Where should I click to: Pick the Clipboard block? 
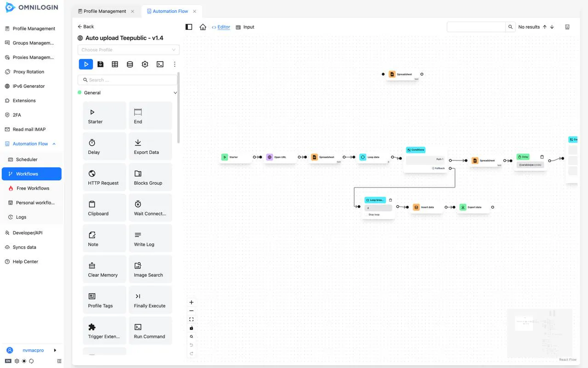(104, 208)
